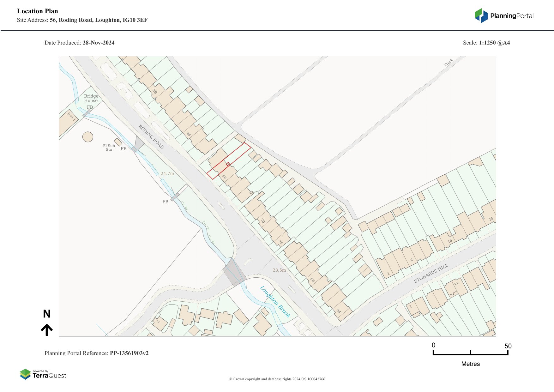Viewport: 554px width, 392px height.
Task: Click the Track label on the map
Action: point(448,62)
